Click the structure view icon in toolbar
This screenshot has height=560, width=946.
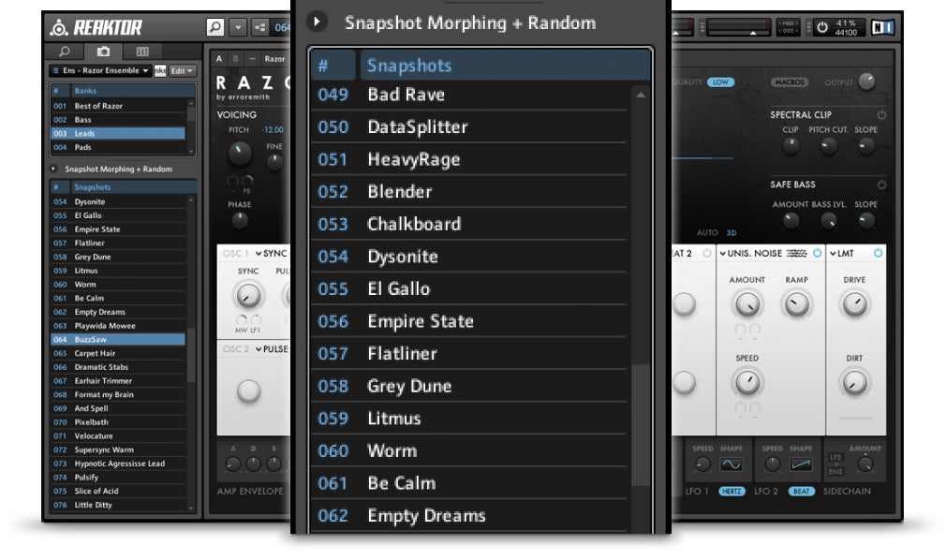260,27
